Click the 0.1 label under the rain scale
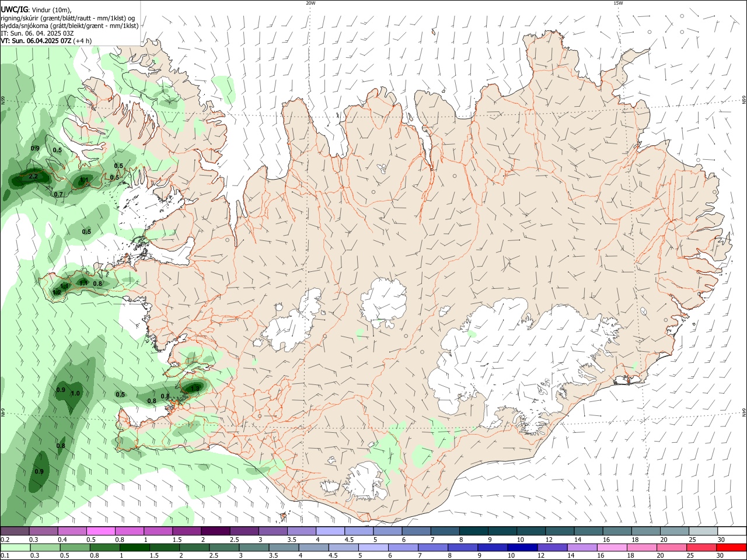 pyautogui.click(x=4, y=556)
